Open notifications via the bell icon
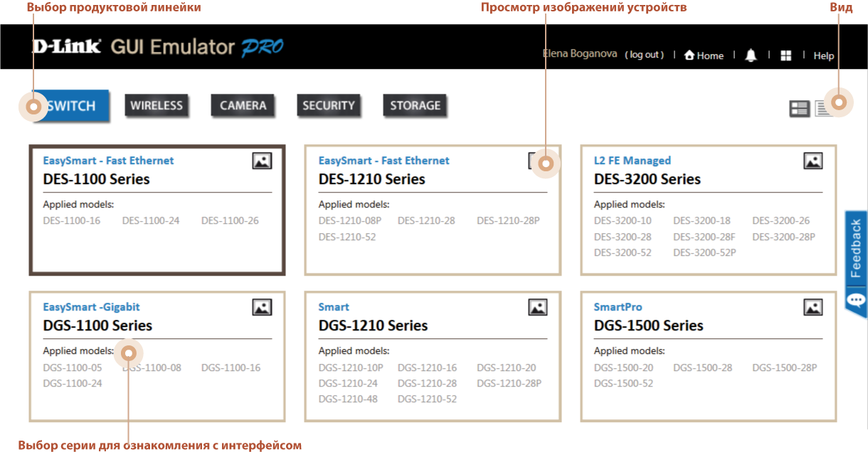Screen dimensions: 868x452 (x=751, y=55)
